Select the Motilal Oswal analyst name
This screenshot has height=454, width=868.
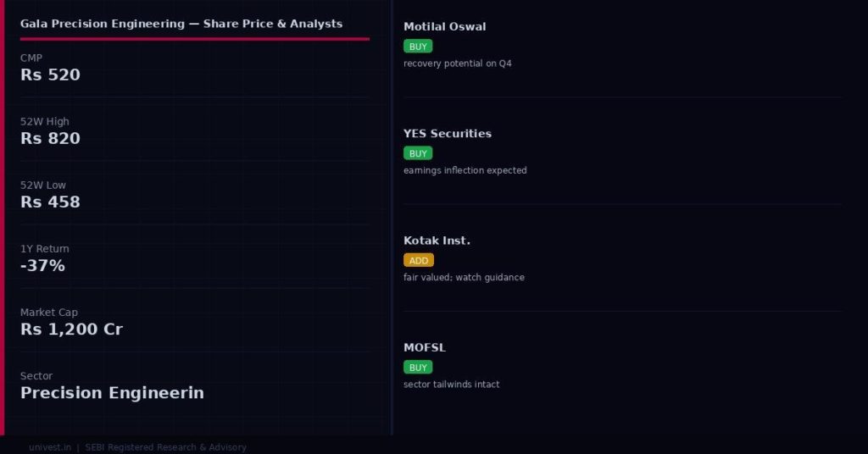pyautogui.click(x=445, y=26)
